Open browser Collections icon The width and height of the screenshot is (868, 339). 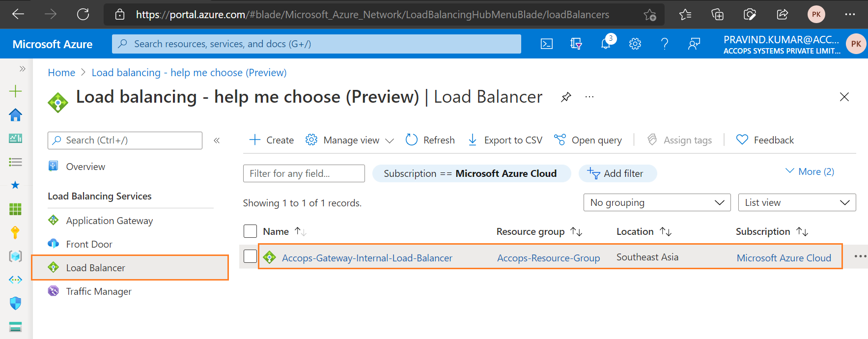coord(718,15)
